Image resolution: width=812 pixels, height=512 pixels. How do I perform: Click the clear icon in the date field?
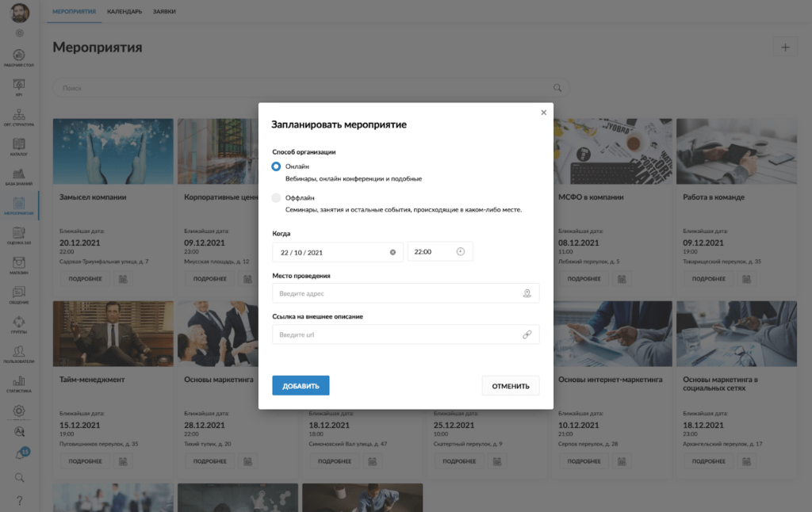coord(393,252)
